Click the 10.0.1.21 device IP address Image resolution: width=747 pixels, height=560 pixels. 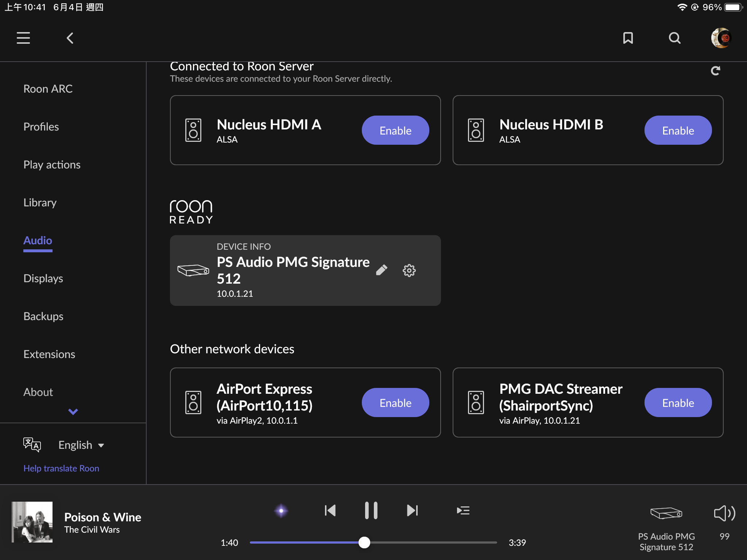tap(235, 293)
